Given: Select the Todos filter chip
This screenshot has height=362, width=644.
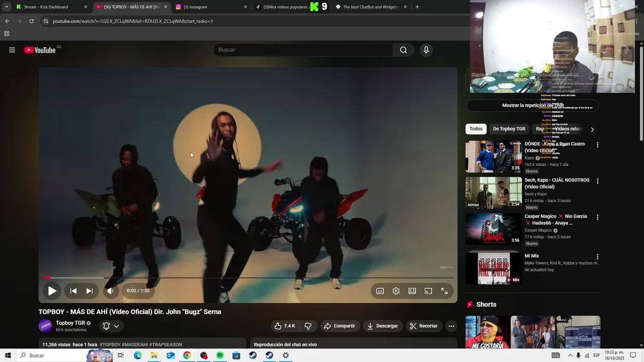Looking at the screenshot, I should [x=476, y=129].
